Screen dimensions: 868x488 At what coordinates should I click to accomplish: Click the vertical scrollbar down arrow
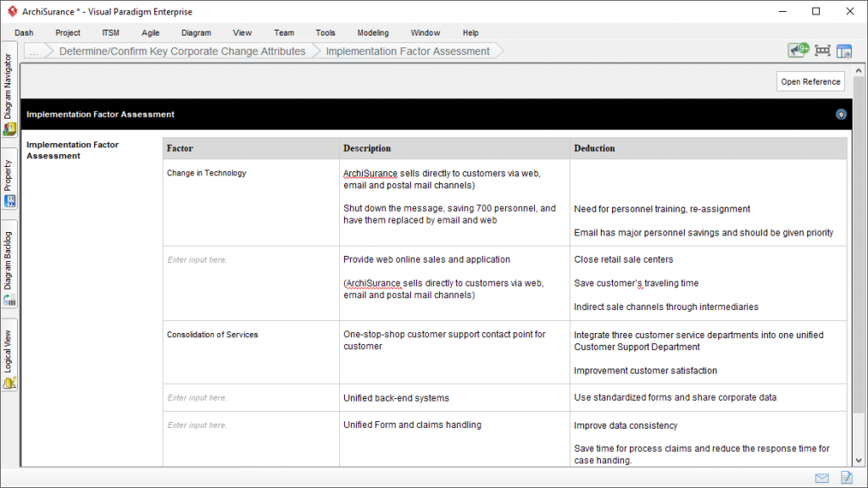[859, 461]
